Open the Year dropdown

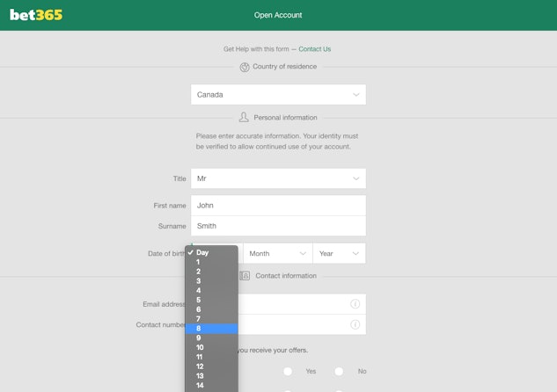[339, 253]
